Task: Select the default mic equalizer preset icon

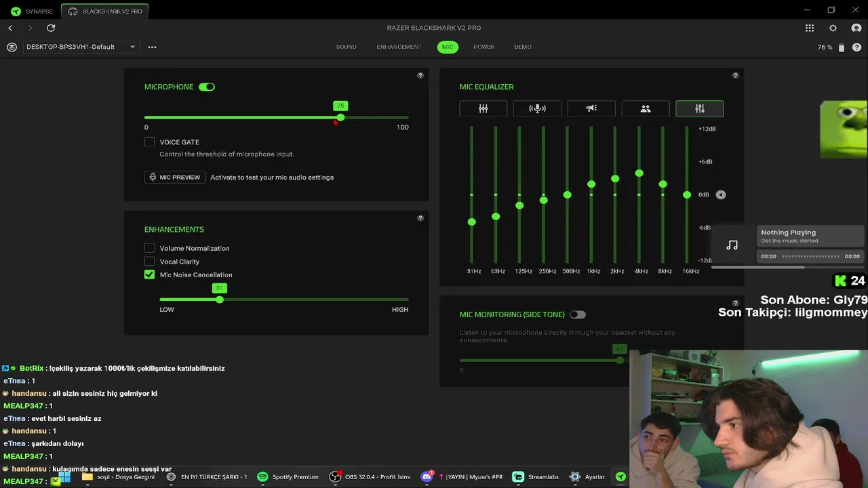Action: [x=484, y=108]
